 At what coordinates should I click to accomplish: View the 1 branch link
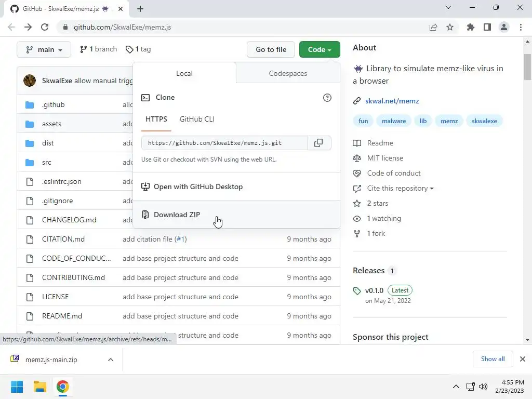[98, 49]
